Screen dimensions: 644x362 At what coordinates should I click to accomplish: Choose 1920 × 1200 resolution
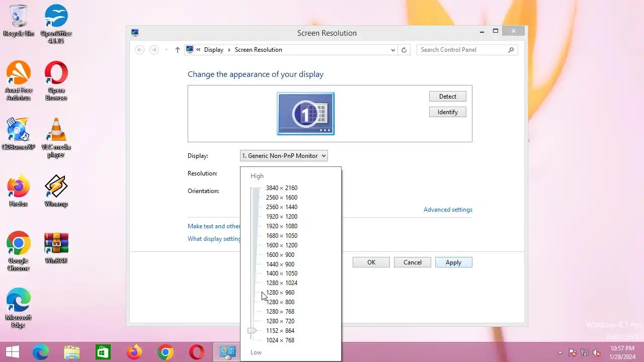click(x=282, y=217)
